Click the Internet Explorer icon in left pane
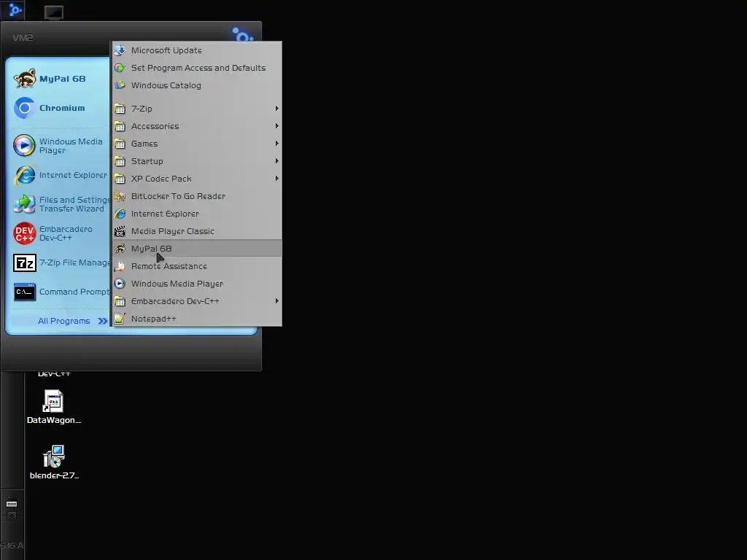 (x=24, y=175)
